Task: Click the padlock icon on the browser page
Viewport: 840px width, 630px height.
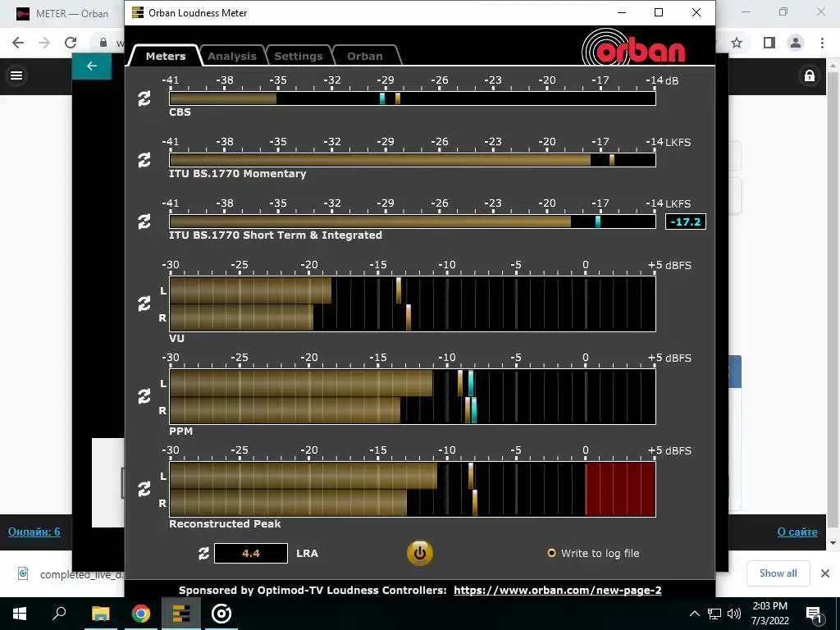Action: click(810, 75)
